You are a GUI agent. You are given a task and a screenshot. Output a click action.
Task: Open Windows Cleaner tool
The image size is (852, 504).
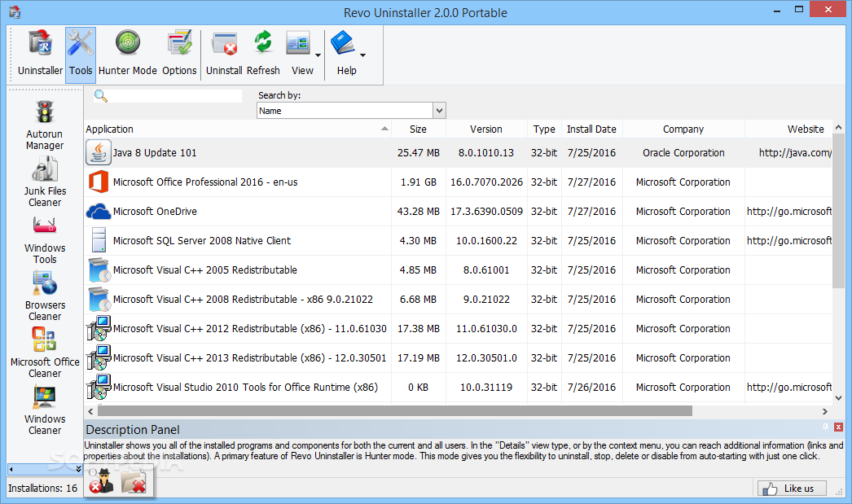click(x=45, y=410)
